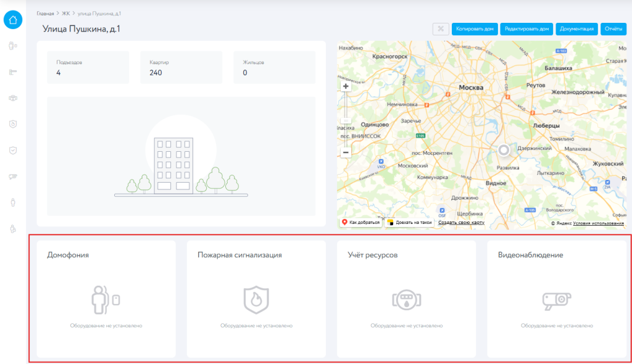Go to Главная in breadcrumbs

45,12
